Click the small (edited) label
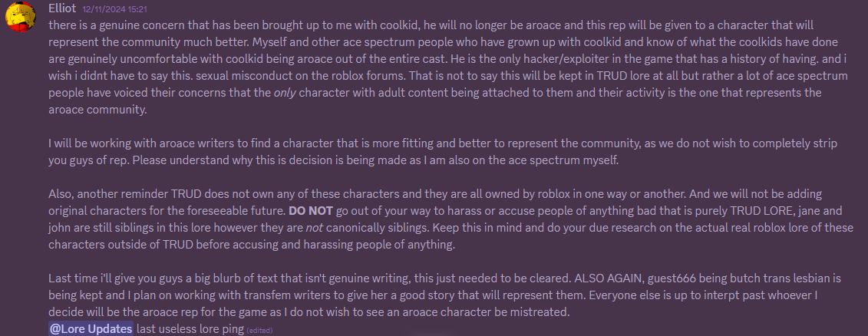The height and width of the screenshot is (336, 868). point(259,330)
